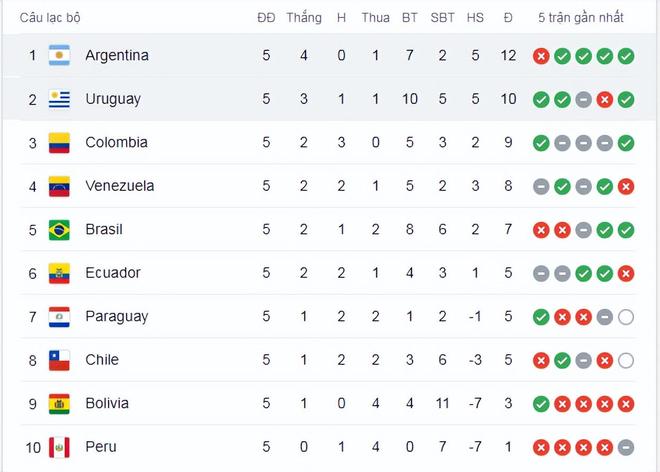Click the Colombia flag icon
This screenshot has height=472, width=660.
(59, 143)
